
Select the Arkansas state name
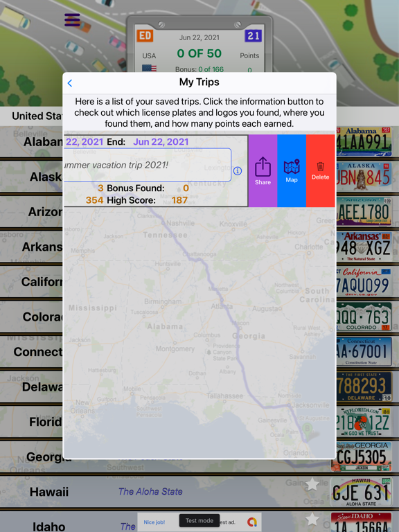click(x=42, y=247)
